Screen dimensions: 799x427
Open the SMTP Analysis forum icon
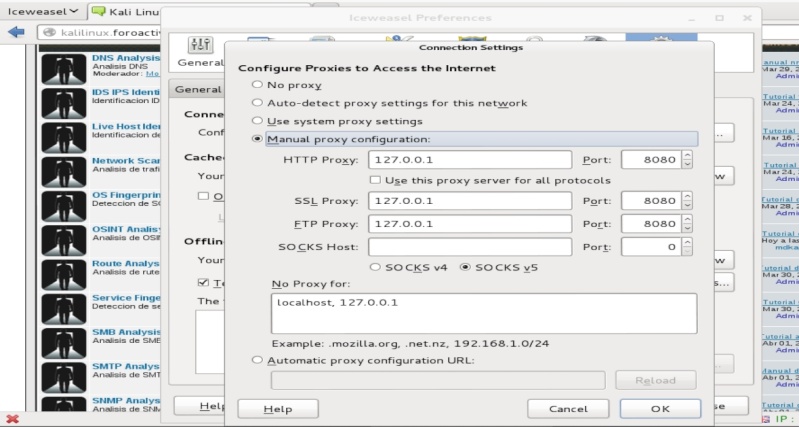click(64, 378)
